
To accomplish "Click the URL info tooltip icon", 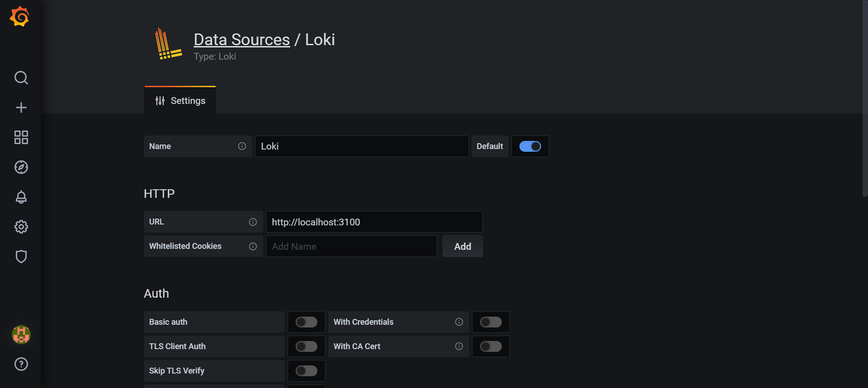I will point(253,222).
